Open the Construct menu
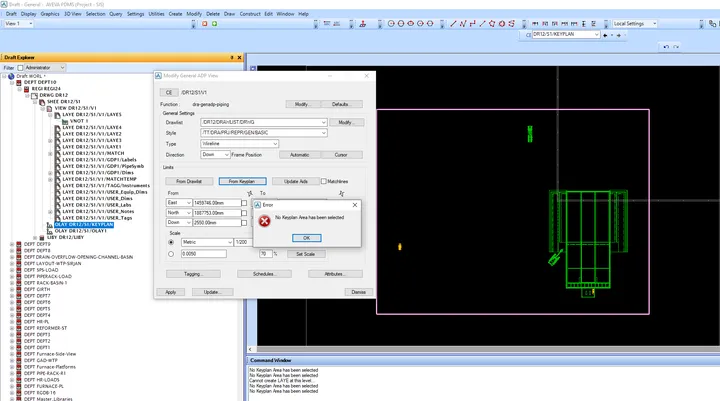720x401 pixels. (250, 14)
